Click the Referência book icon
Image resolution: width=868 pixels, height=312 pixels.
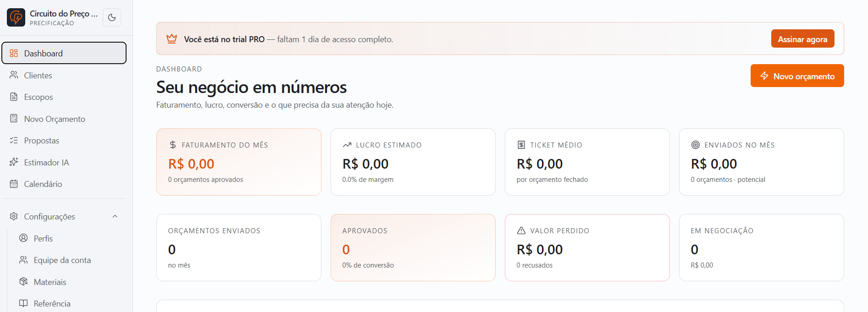pyautogui.click(x=23, y=303)
